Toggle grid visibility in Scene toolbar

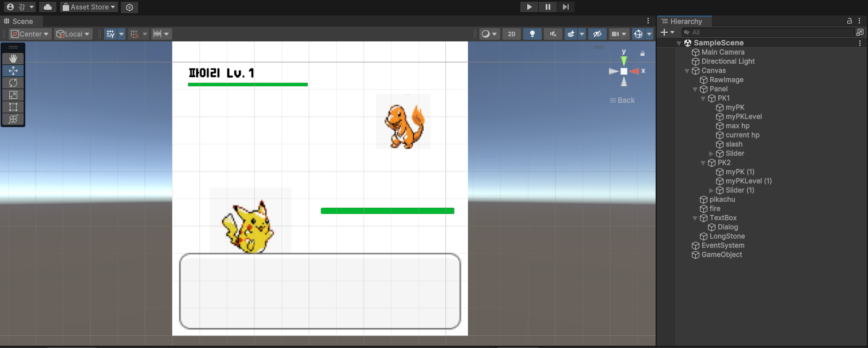111,34
